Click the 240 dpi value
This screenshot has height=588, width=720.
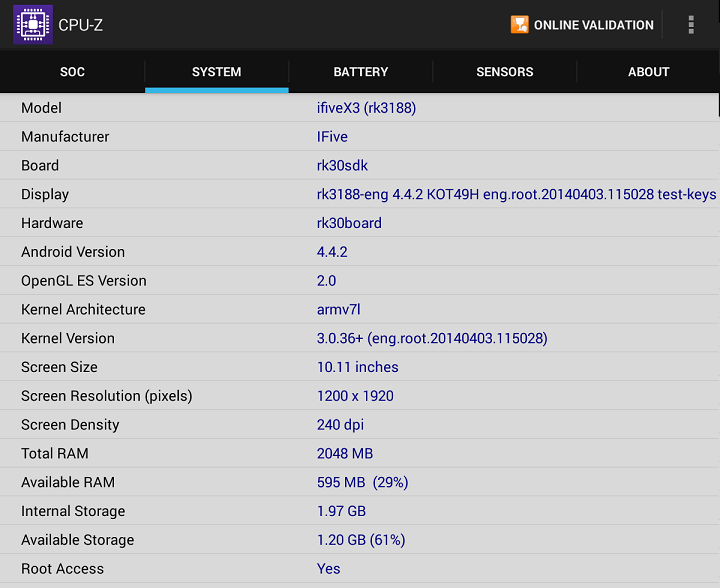pyautogui.click(x=340, y=425)
